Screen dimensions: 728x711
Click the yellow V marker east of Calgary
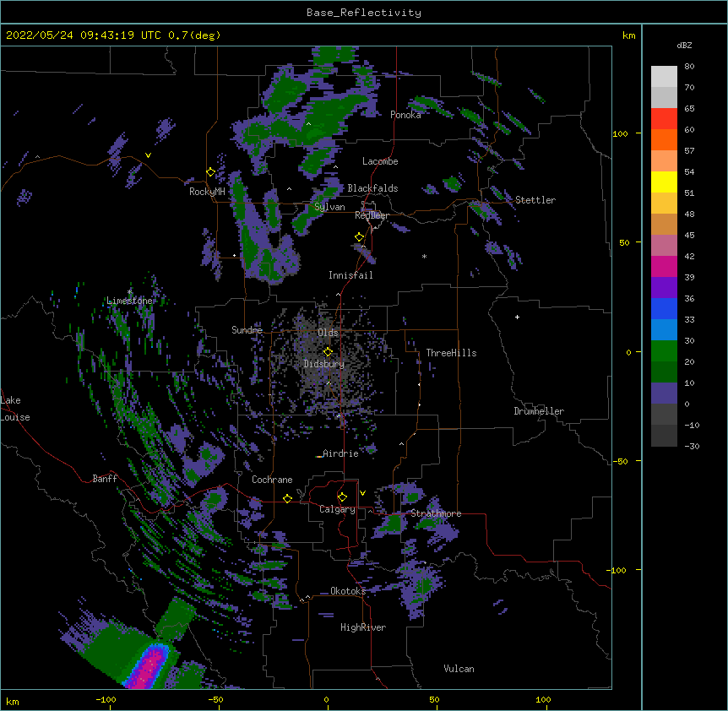(x=362, y=493)
